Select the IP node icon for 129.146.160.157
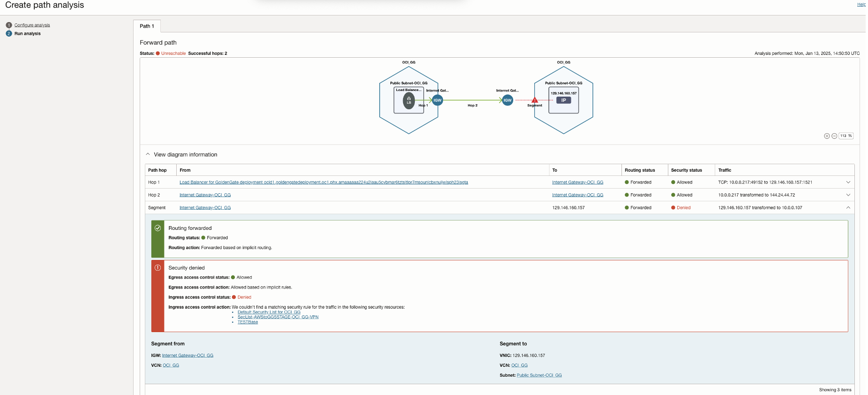 click(564, 100)
